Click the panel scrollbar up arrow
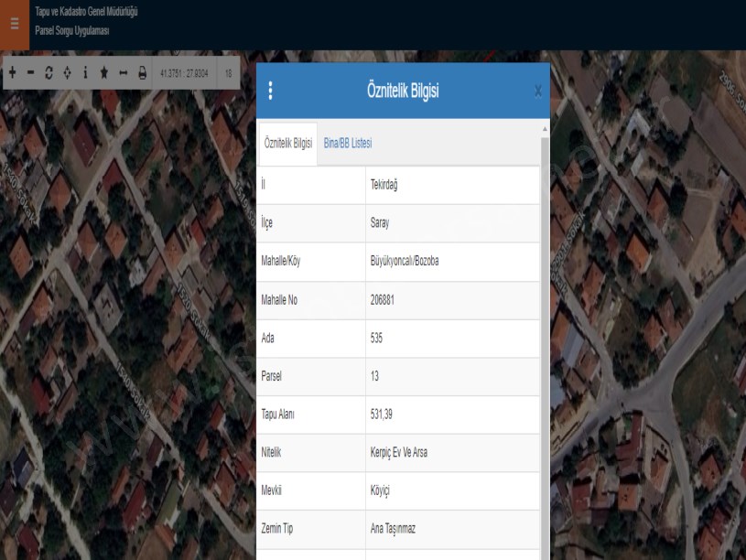This screenshot has width=746, height=560. pos(546,129)
